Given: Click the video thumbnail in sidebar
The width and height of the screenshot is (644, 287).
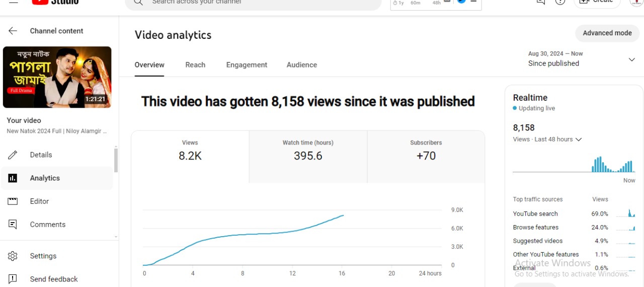Looking at the screenshot, I should click(57, 78).
